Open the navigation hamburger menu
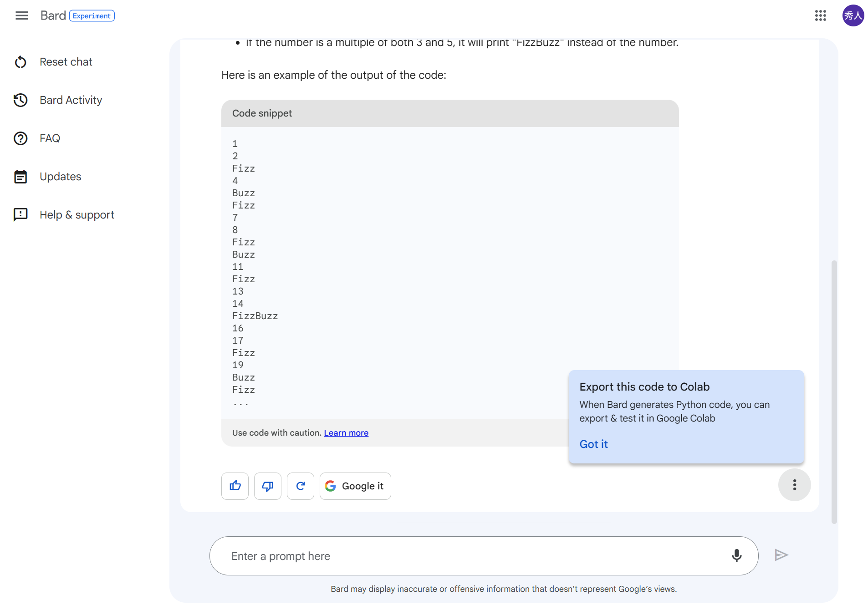This screenshot has height=610, width=868. (x=21, y=15)
